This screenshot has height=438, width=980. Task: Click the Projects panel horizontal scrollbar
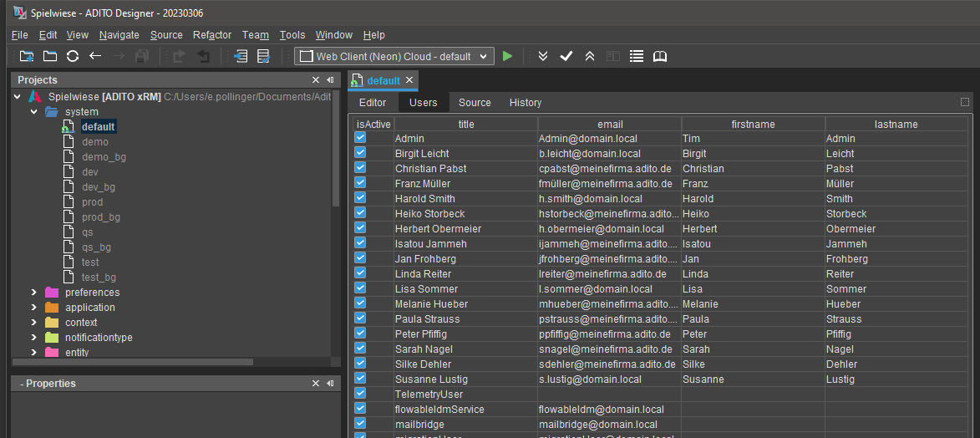(133, 362)
